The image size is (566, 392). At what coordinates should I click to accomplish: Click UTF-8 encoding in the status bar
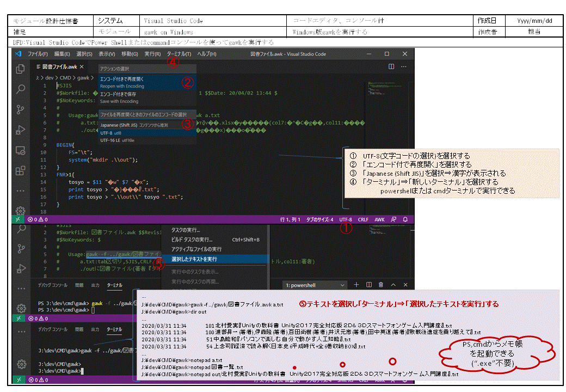(x=346, y=219)
